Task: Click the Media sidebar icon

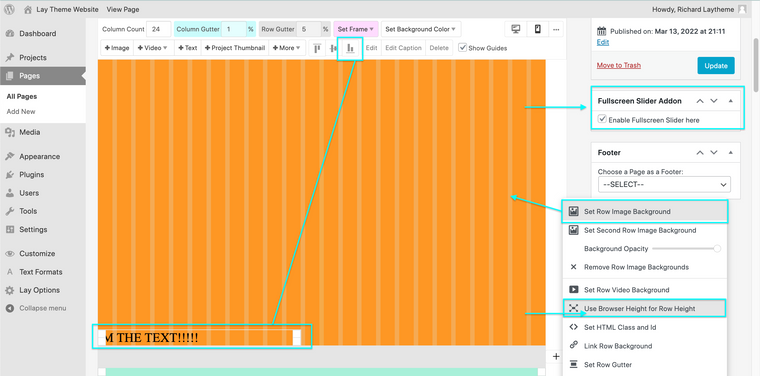Action: (10, 132)
